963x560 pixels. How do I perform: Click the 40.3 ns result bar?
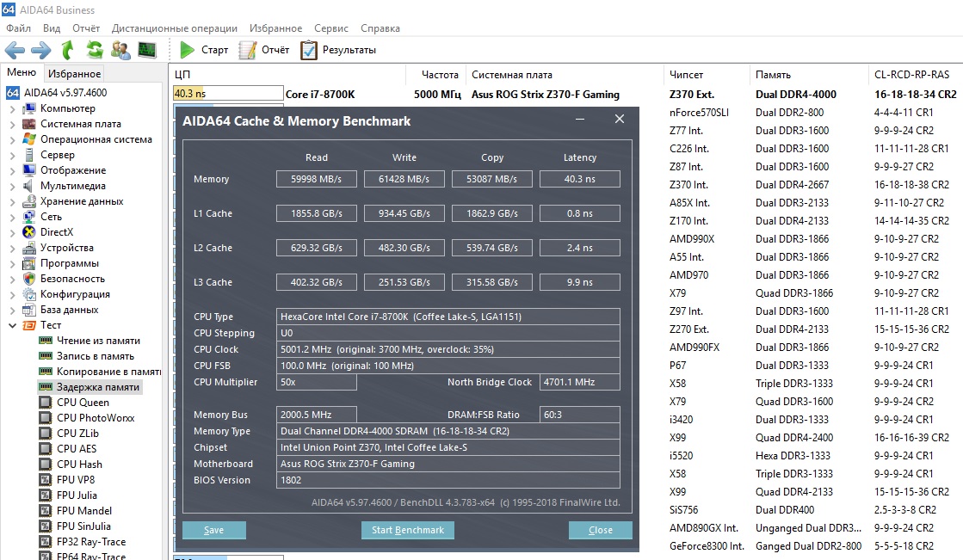[x=228, y=93]
